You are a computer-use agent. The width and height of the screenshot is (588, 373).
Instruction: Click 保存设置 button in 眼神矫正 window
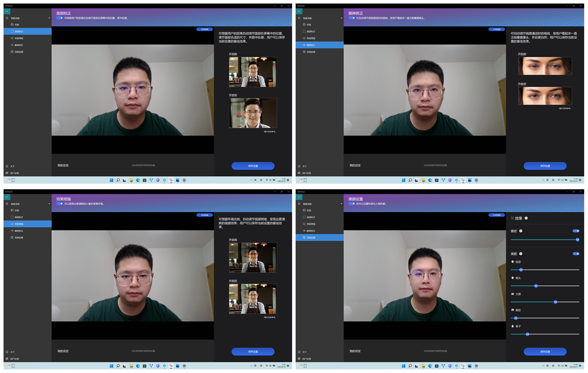click(545, 166)
